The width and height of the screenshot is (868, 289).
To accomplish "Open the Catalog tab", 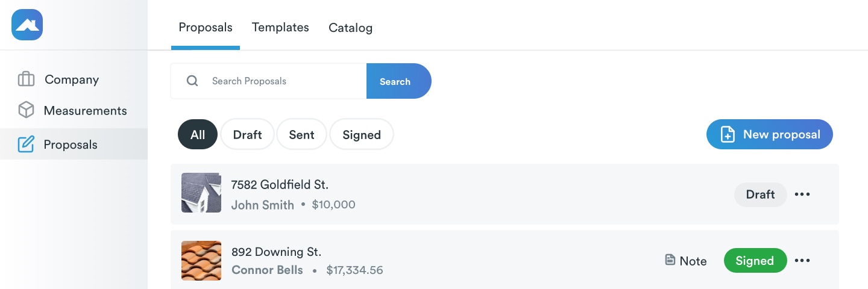I will click(350, 28).
